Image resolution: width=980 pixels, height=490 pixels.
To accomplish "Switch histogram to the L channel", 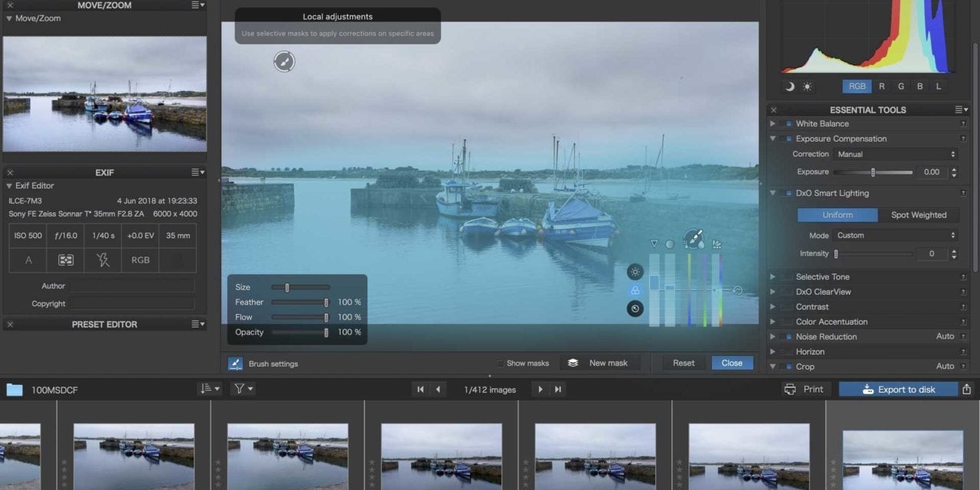I will click(x=939, y=87).
